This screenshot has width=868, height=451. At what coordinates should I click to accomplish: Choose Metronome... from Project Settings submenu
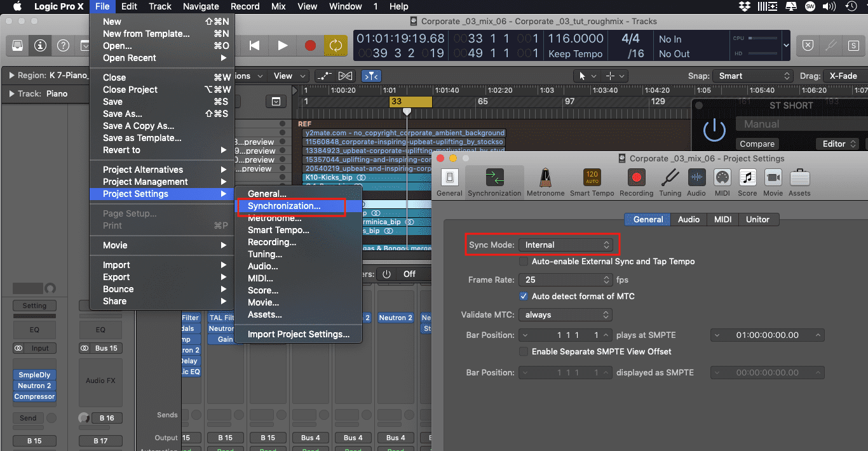pos(298,218)
